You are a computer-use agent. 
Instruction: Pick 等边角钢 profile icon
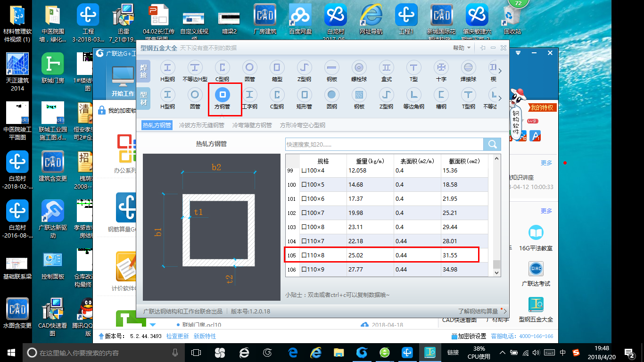tap(414, 99)
